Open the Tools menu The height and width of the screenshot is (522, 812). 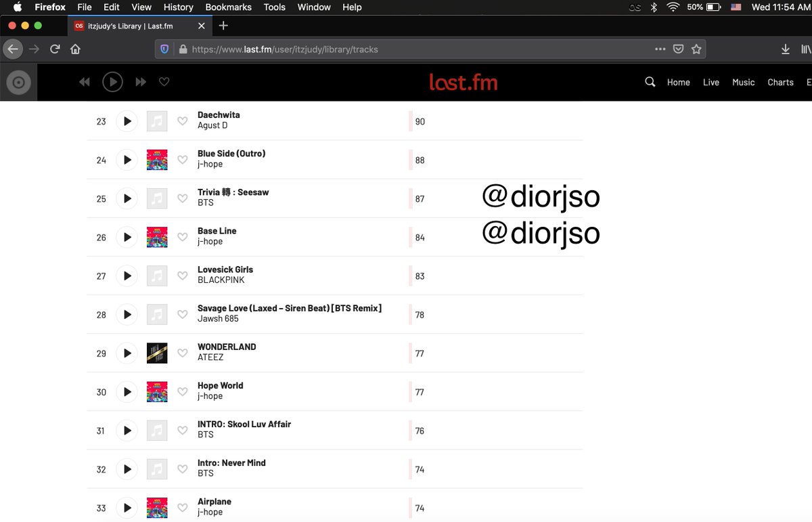pyautogui.click(x=275, y=7)
